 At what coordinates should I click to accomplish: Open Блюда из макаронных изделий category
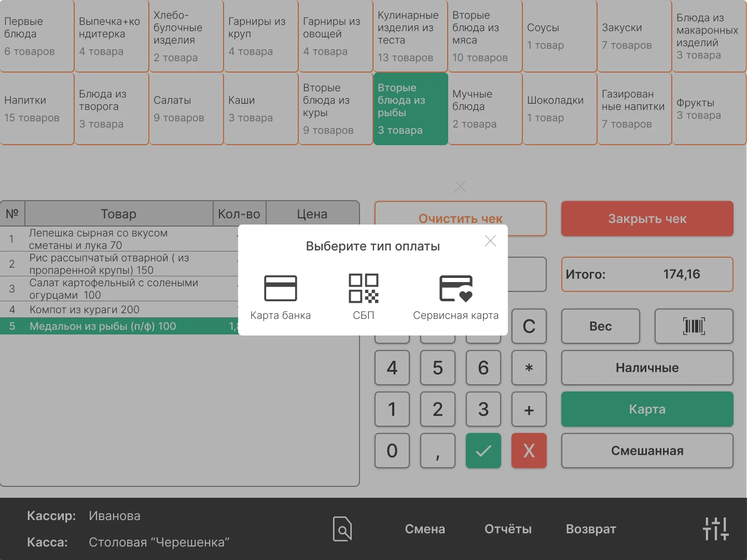710,36
